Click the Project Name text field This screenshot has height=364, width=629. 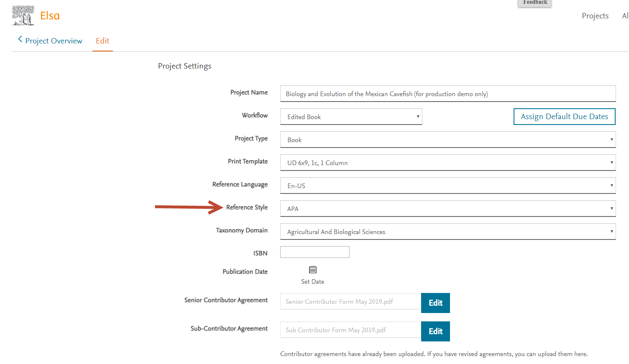click(447, 93)
